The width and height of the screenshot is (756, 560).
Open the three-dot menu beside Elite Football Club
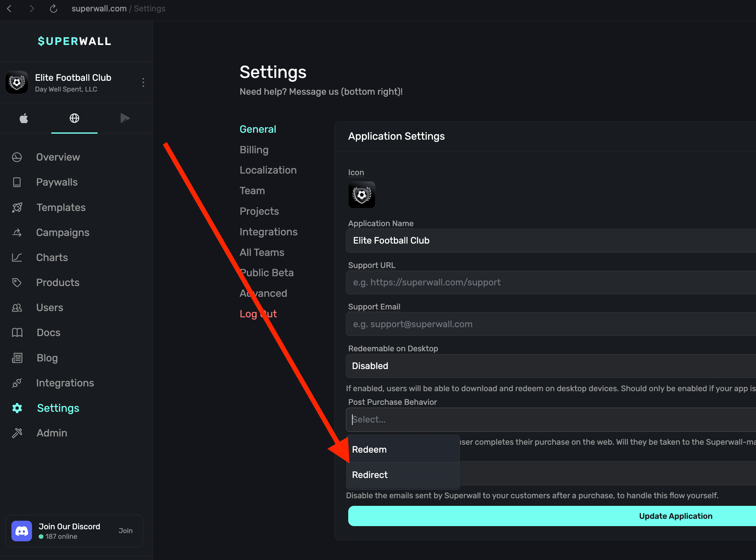click(143, 82)
